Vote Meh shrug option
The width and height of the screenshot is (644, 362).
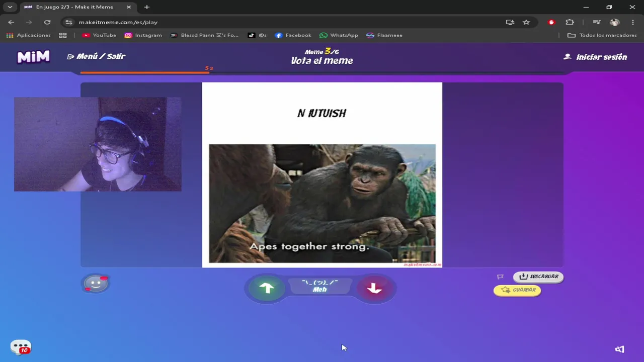[320, 286]
